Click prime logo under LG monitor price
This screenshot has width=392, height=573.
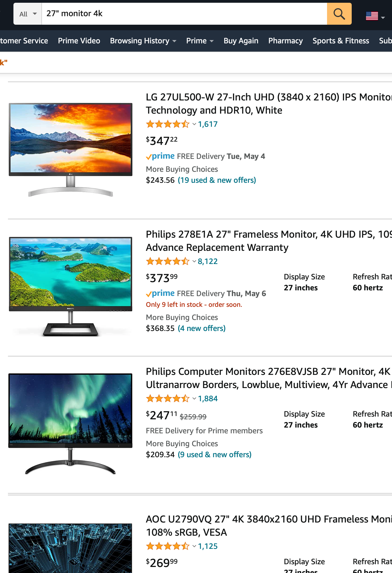(x=160, y=156)
